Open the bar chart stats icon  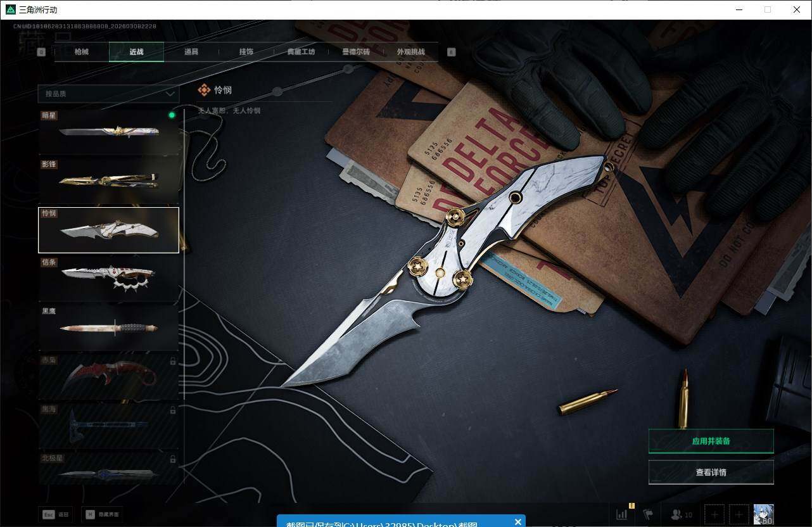(622, 514)
